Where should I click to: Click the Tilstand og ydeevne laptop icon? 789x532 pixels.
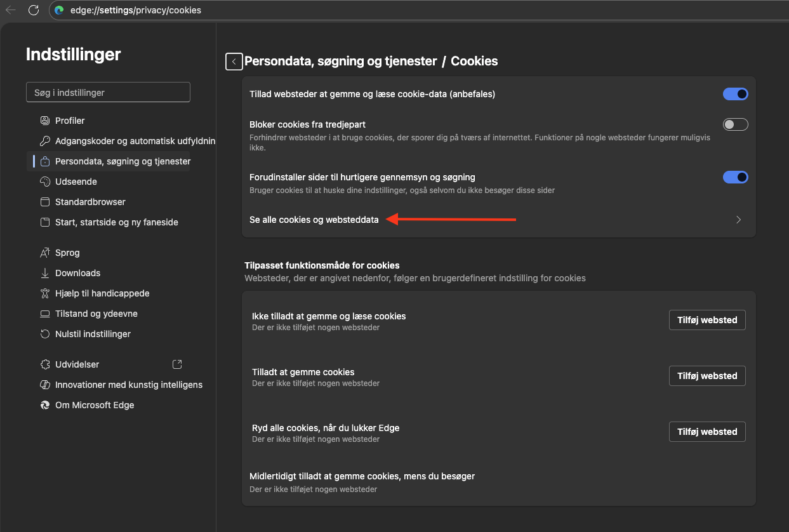45,314
